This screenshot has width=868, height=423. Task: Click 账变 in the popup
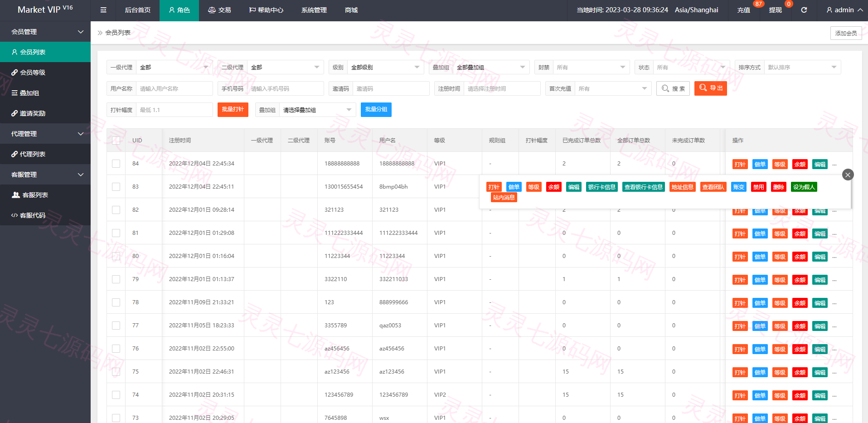(739, 187)
